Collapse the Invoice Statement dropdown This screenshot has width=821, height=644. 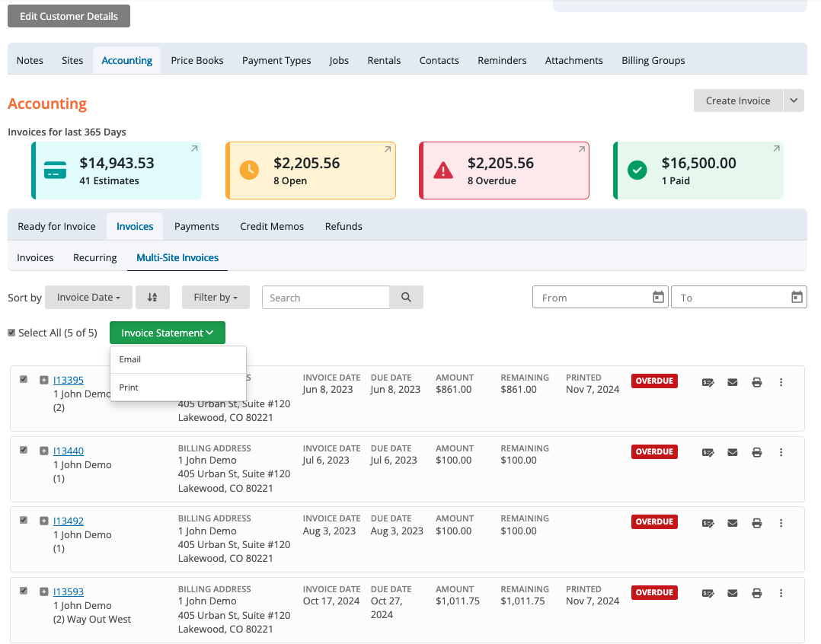(x=167, y=333)
